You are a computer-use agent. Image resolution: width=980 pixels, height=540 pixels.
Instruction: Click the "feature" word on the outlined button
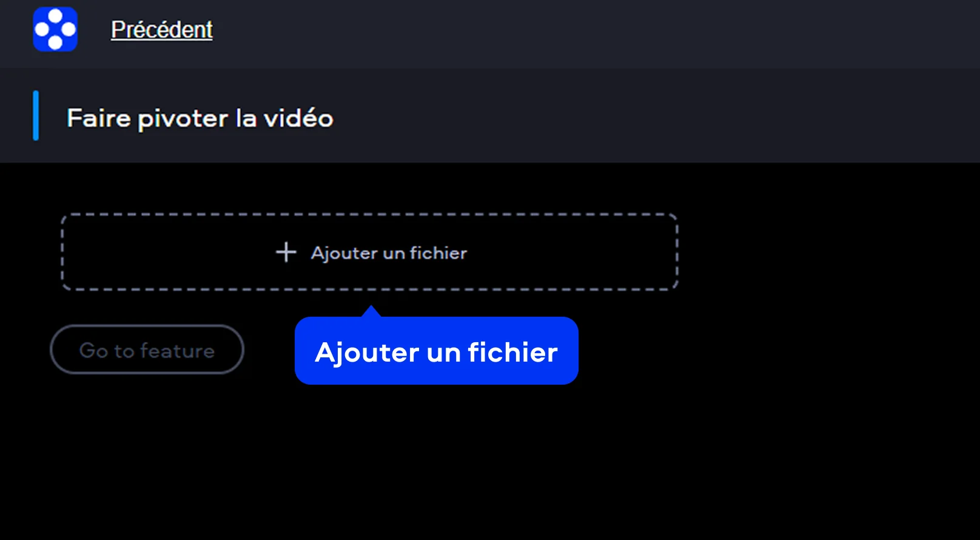178,350
